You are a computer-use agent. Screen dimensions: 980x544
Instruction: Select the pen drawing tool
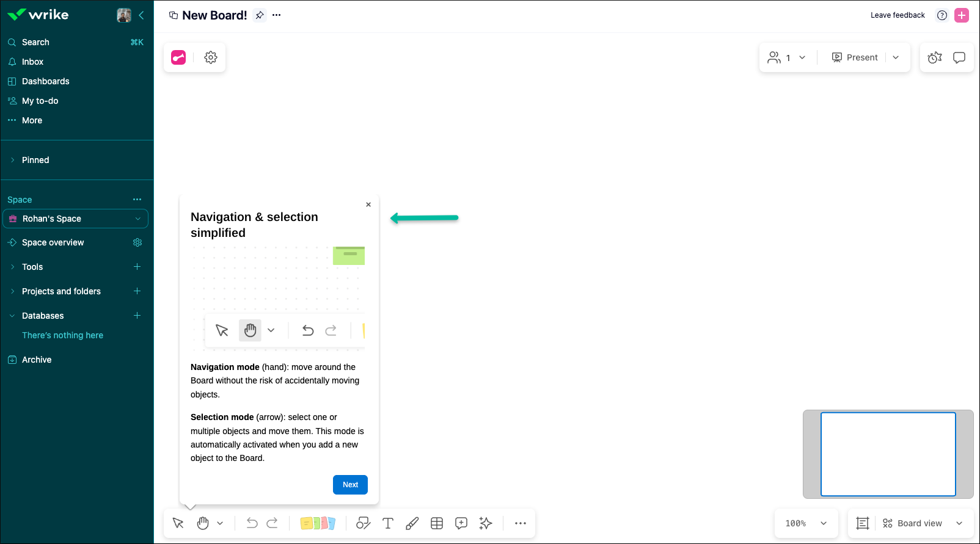pyautogui.click(x=412, y=523)
